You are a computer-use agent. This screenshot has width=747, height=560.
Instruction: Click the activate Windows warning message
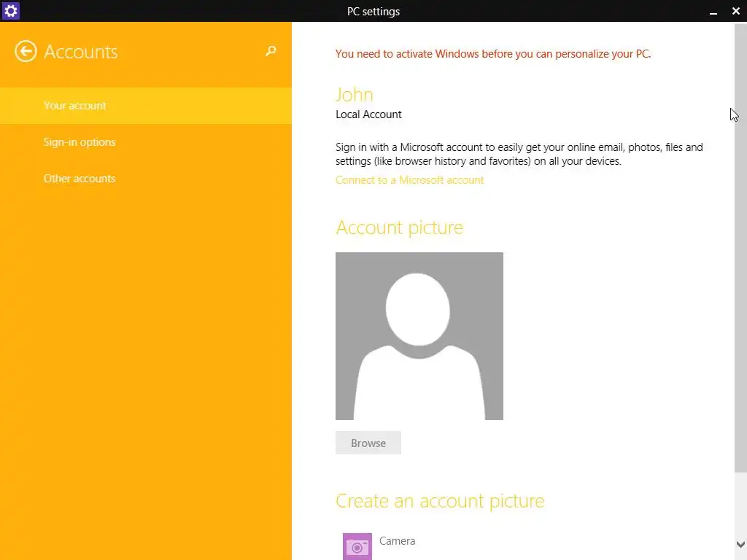(493, 54)
